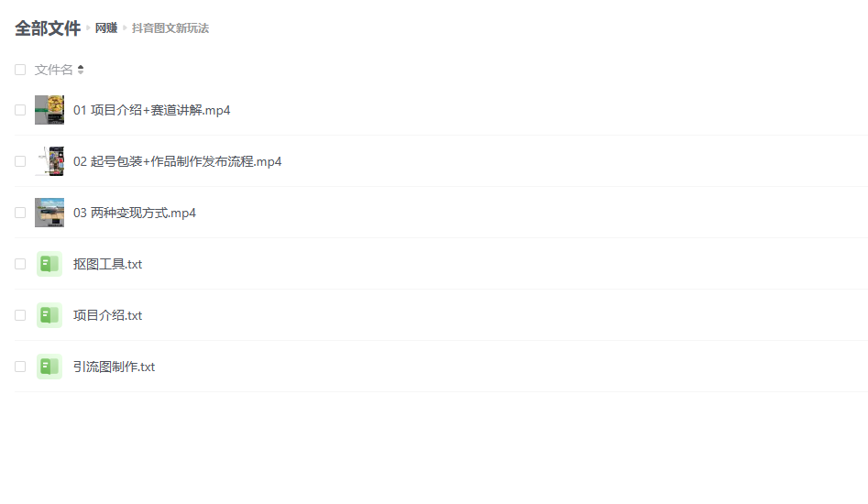
Task: Open video thumbnail for 03 两种变现方式.mp4
Action: click(x=49, y=213)
